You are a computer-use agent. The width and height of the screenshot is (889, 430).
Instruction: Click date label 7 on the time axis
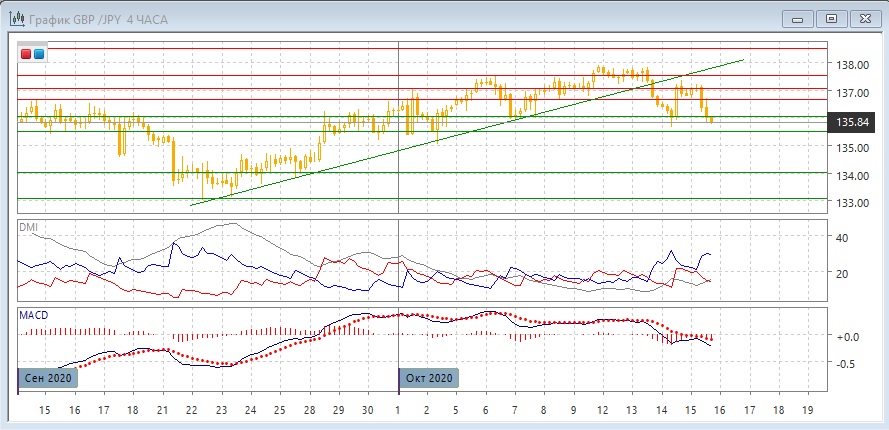coord(515,410)
